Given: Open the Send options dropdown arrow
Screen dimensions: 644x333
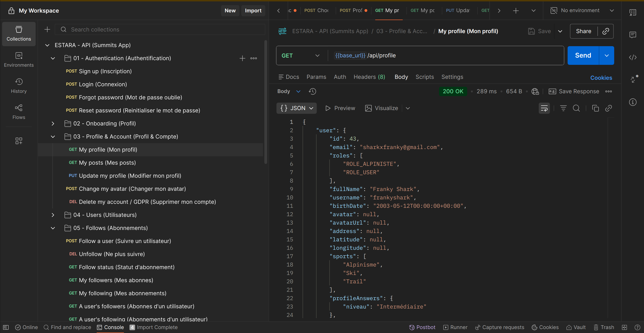Looking at the screenshot, I should (607, 55).
